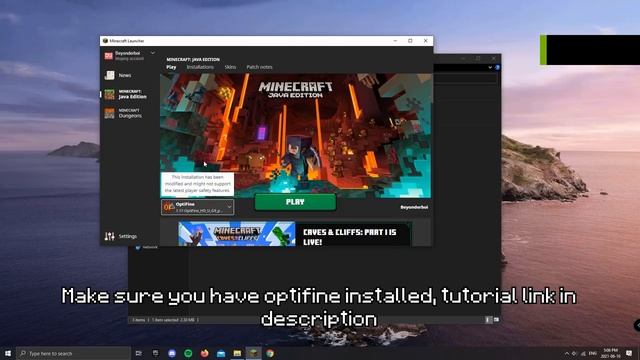
Task: Expand the File Explorer ribbon chevron
Action: [490, 67]
